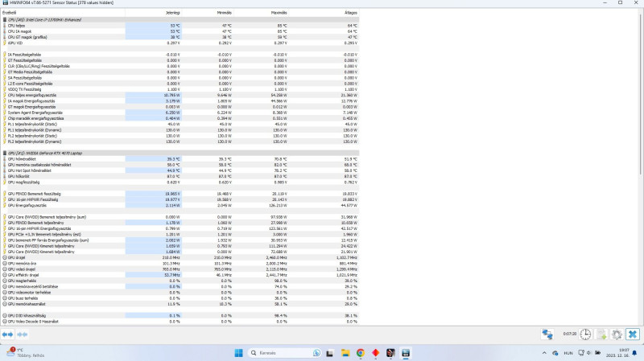Open volume control in system tray
644x361 pixels.
[x=589, y=353]
